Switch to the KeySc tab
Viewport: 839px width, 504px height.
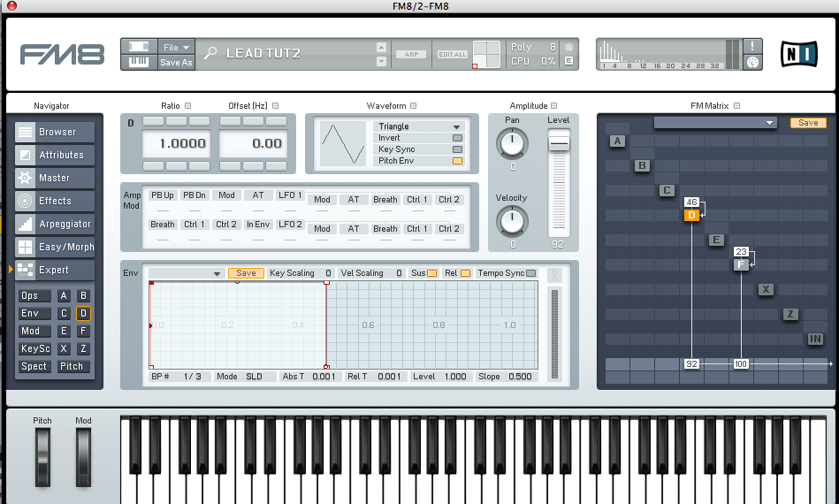(34, 349)
